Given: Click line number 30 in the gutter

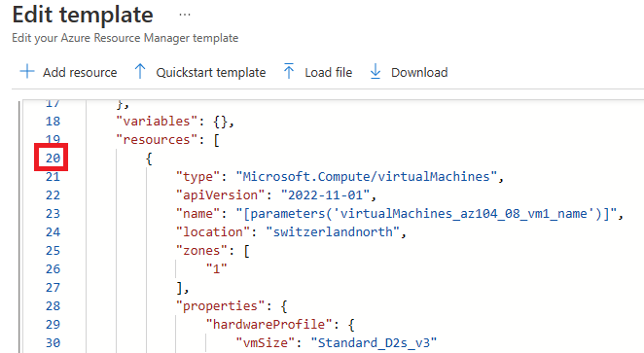Looking at the screenshot, I should [53, 342].
